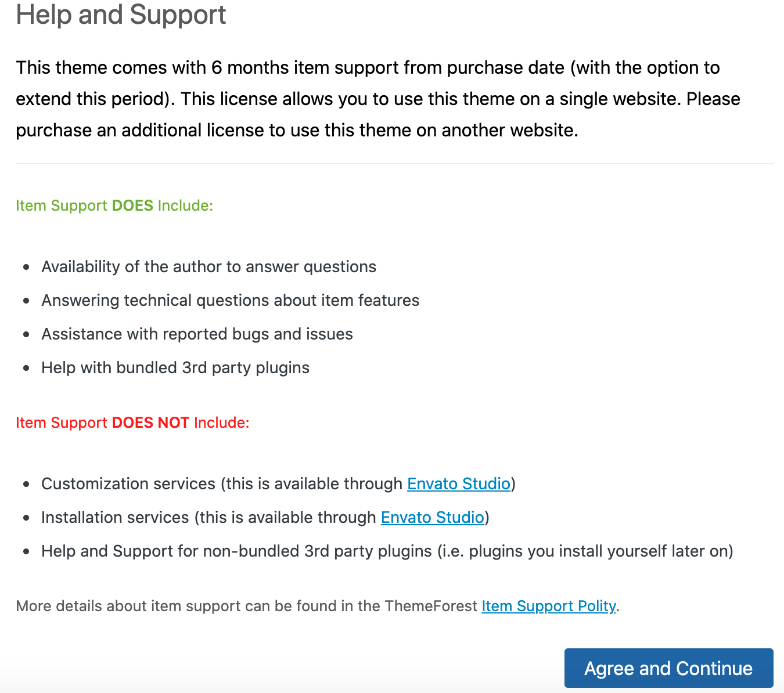Click the Help and Support heading

(x=121, y=15)
